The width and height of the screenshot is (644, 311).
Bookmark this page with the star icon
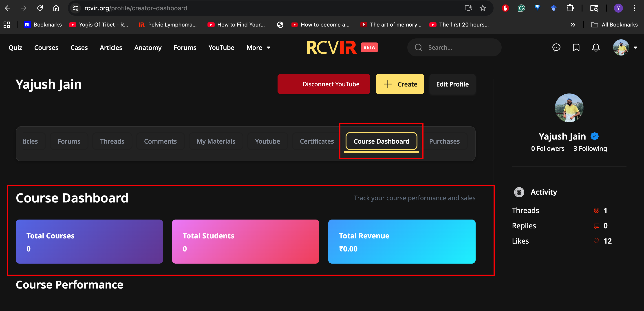click(x=483, y=8)
